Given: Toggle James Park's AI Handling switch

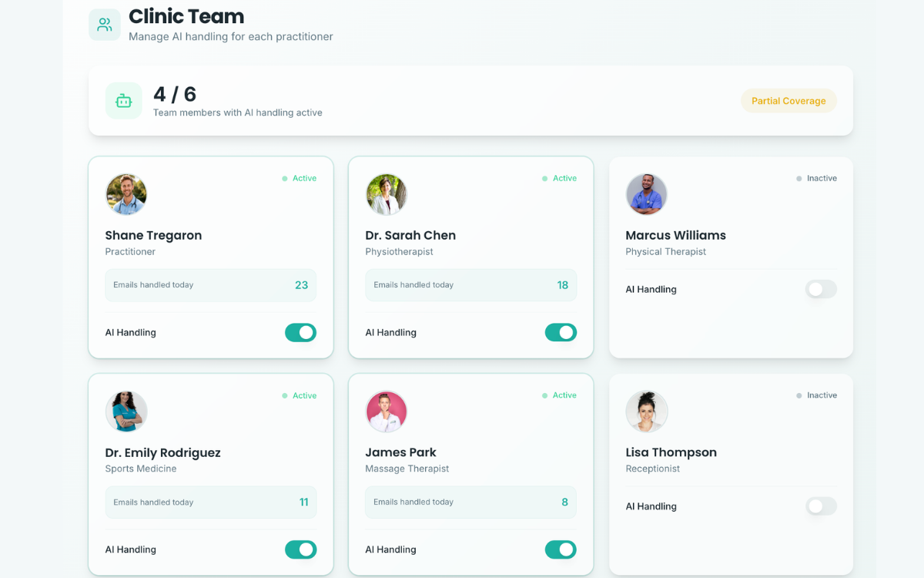Looking at the screenshot, I should 561,549.
